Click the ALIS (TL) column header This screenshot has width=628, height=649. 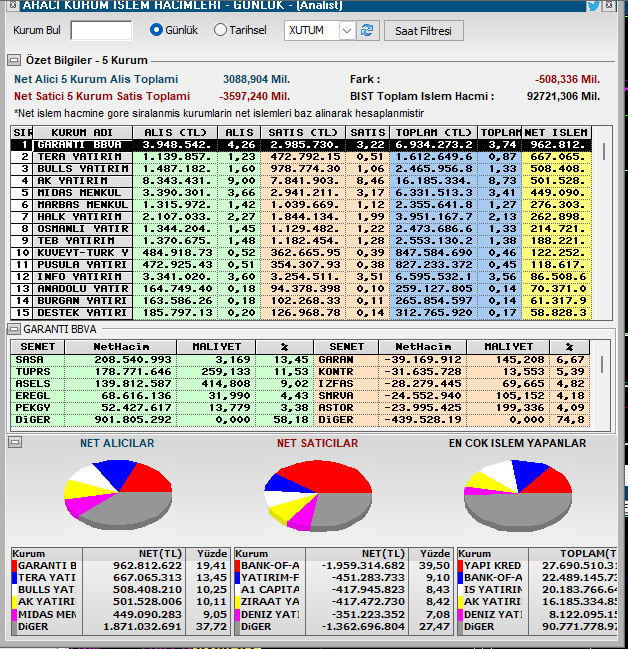[x=177, y=133]
